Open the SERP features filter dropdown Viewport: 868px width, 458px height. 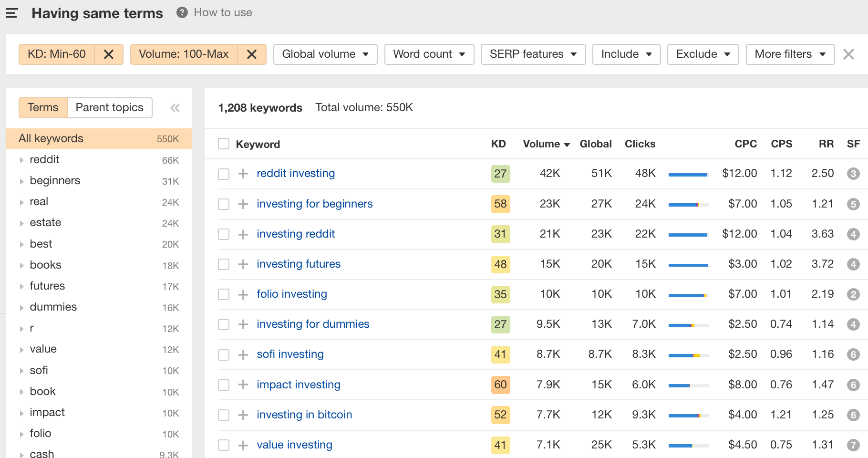pyautogui.click(x=533, y=54)
